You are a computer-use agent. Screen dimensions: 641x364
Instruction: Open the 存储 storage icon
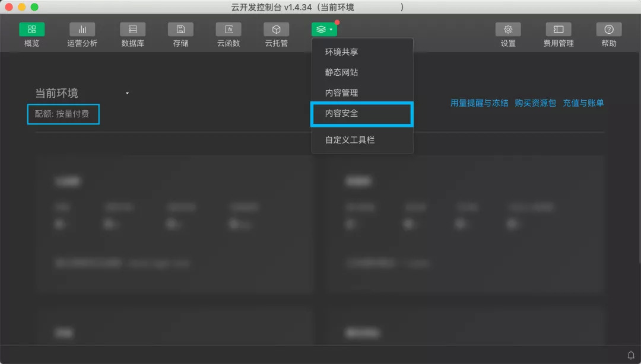point(180,30)
